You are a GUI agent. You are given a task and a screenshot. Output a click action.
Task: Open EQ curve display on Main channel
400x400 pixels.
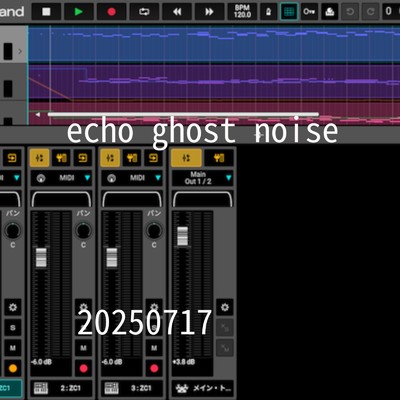202,199
